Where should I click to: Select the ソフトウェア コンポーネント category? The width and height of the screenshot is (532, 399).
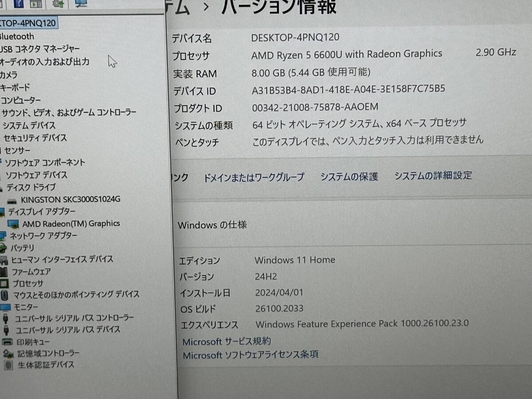45,163
